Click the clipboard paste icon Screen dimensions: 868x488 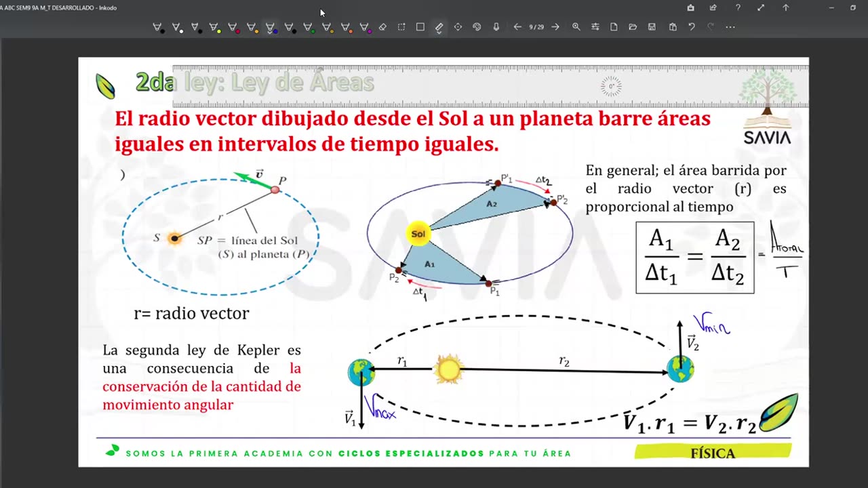coord(673,27)
